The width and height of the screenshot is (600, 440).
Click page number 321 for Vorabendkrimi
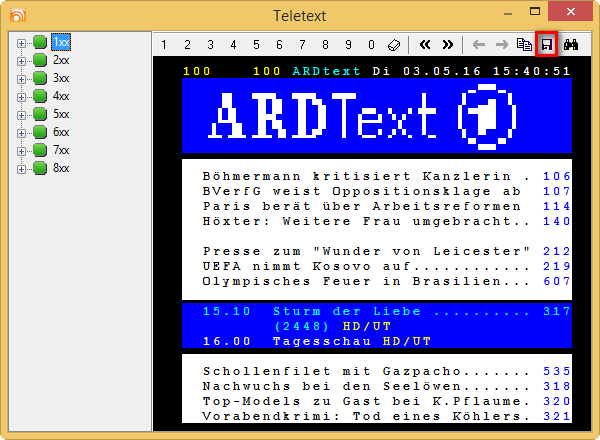click(557, 416)
